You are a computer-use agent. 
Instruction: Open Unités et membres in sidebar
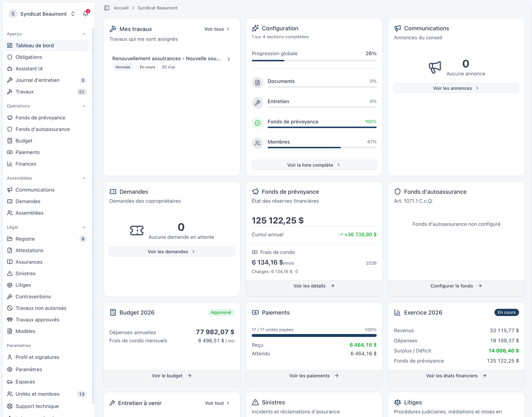click(47, 394)
